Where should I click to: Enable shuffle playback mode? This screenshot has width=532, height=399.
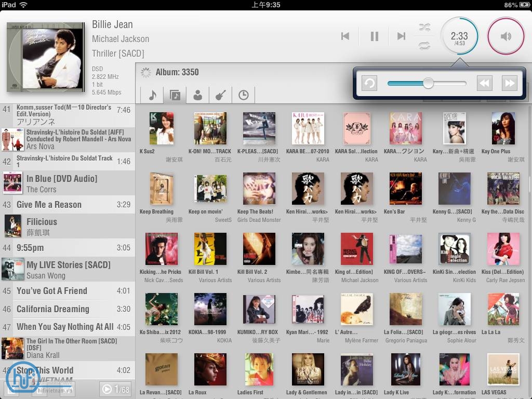coord(423,26)
